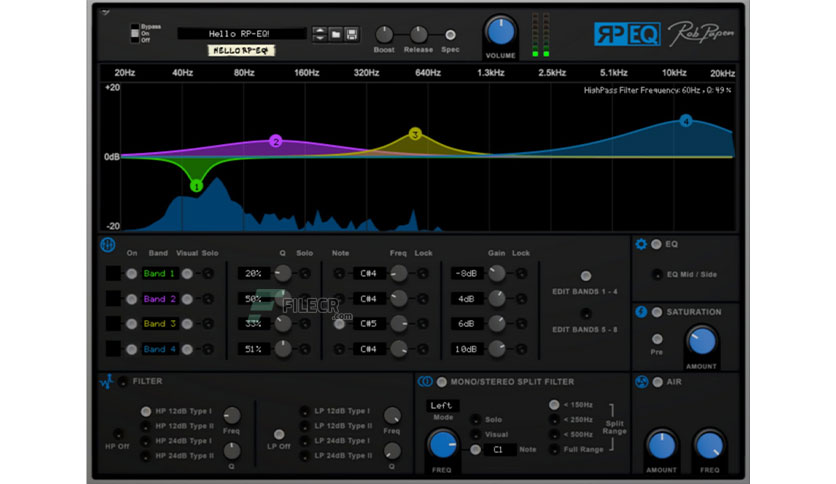Click the blue Air fan icon
The image size is (836, 484).
(x=641, y=382)
